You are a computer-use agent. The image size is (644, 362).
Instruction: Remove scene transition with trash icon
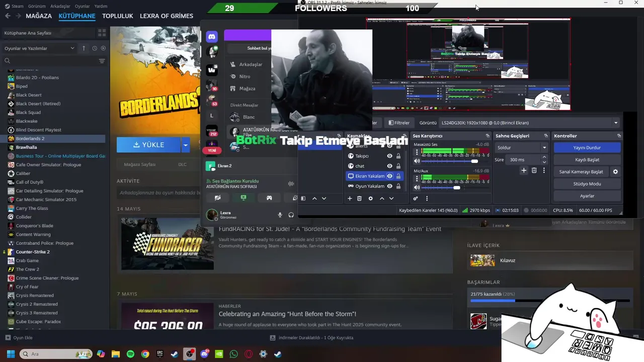click(x=534, y=170)
